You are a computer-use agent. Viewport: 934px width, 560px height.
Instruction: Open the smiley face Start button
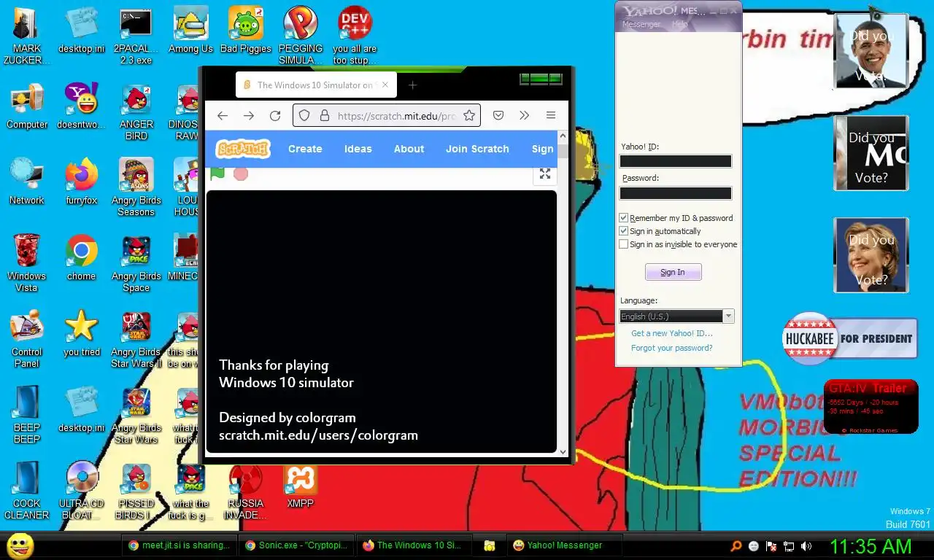(20, 545)
